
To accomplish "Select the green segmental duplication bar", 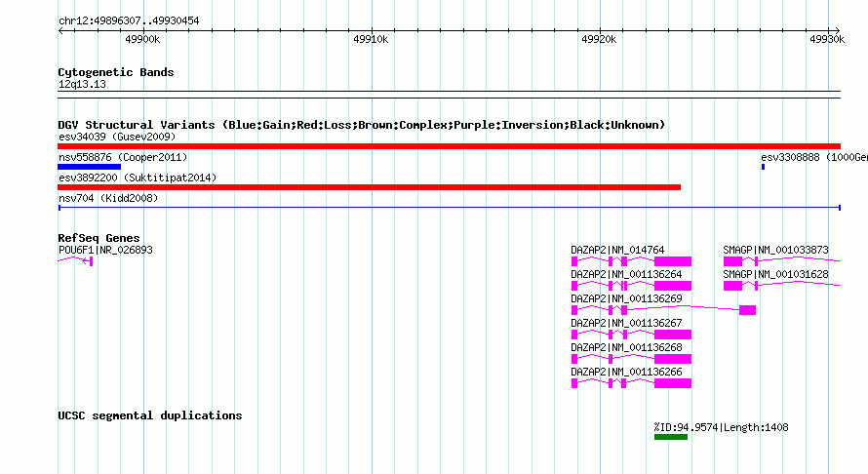I will pos(671,437).
